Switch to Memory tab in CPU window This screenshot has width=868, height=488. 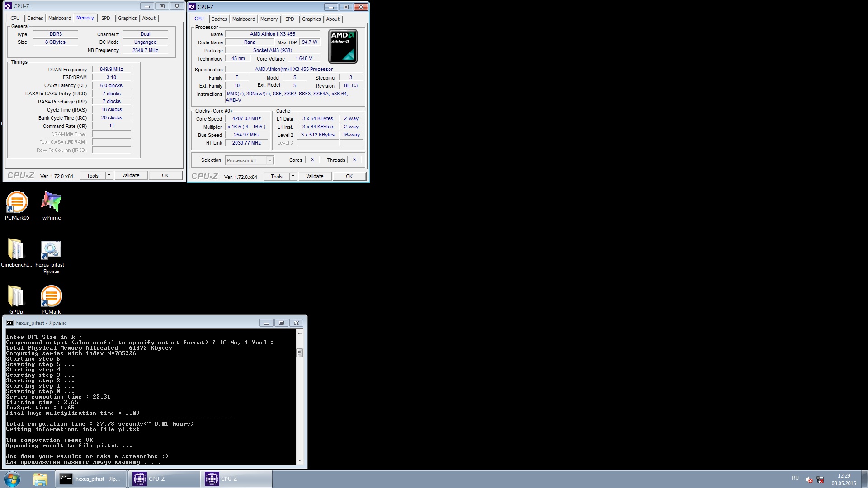point(269,19)
